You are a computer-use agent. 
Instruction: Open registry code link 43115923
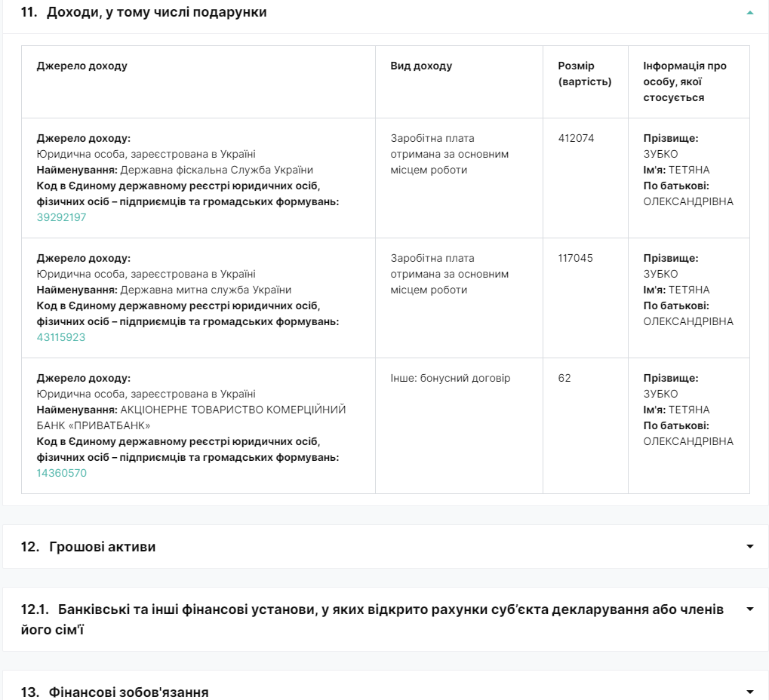pos(61,337)
